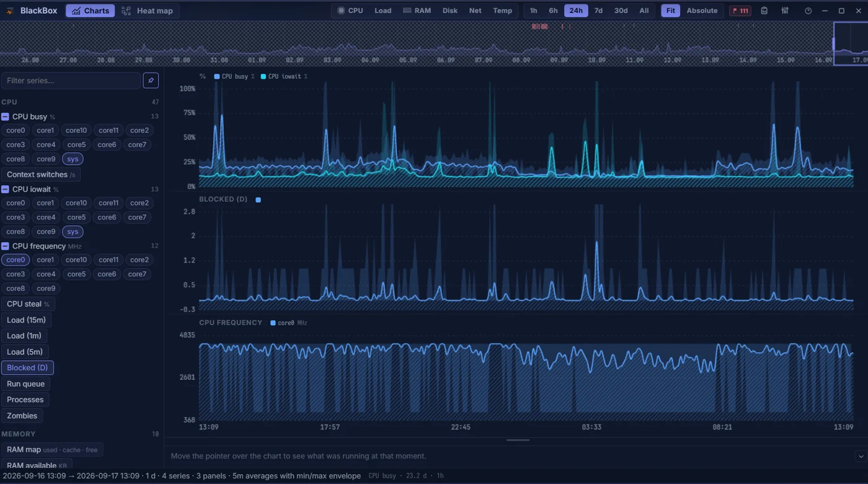Jump to the Disk metrics category
Image resolution: width=868 pixels, height=484 pixels.
click(x=450, y=11)
